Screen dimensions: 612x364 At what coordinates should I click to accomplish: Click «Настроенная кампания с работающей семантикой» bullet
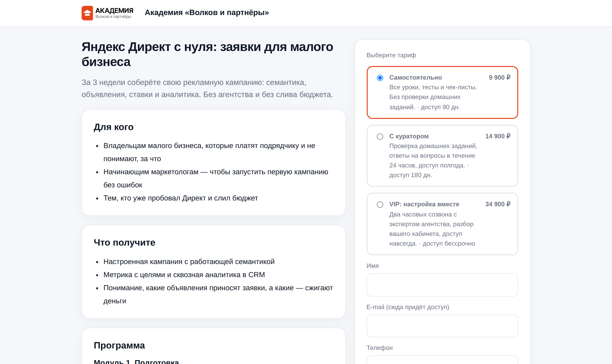189,262
